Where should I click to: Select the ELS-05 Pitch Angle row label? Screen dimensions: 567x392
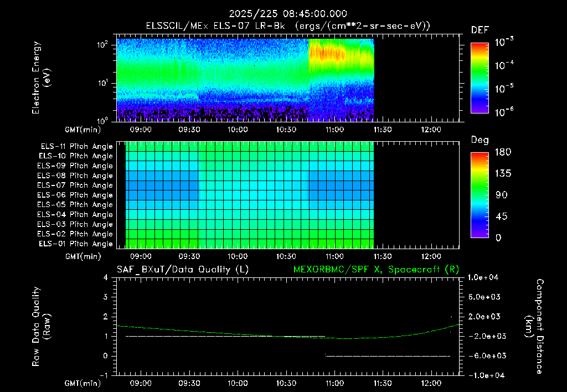75,205
